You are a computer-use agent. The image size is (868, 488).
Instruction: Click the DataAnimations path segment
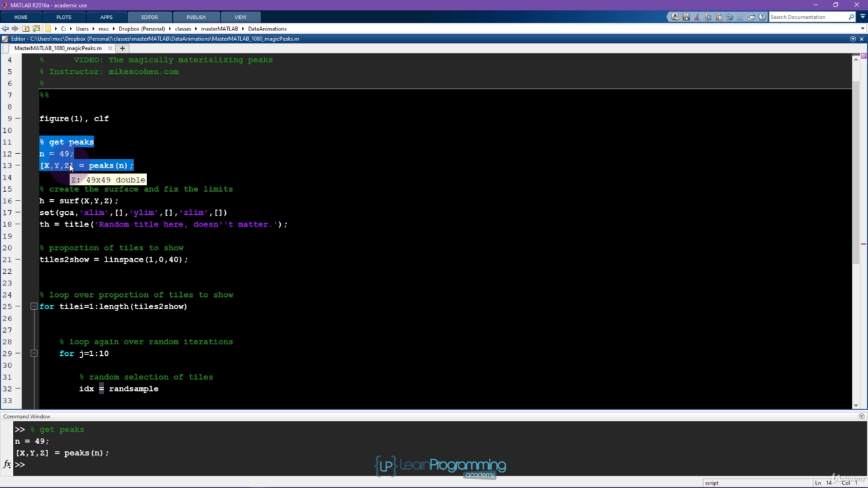pyautogui.click(x=267, y=28)
